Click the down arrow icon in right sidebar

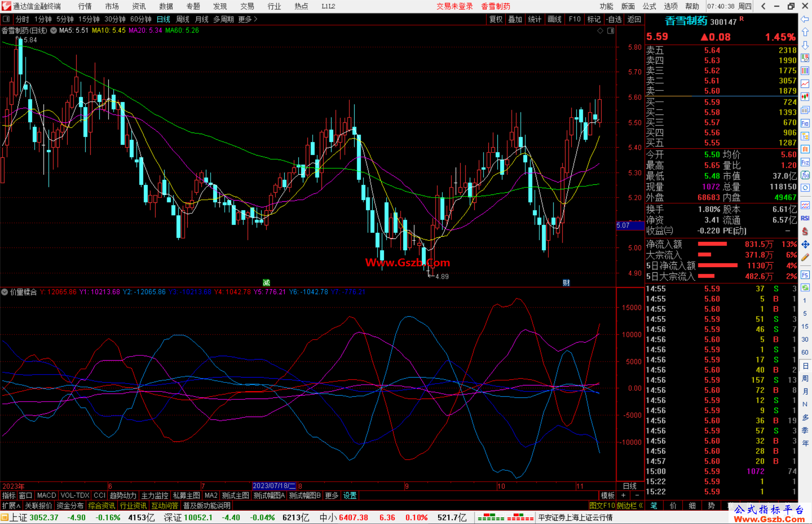[805, 45]
